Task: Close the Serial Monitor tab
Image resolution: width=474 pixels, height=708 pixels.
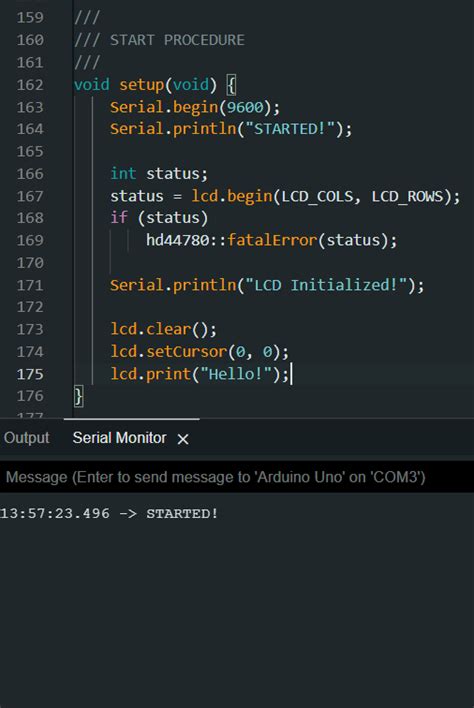Action: 183,439
